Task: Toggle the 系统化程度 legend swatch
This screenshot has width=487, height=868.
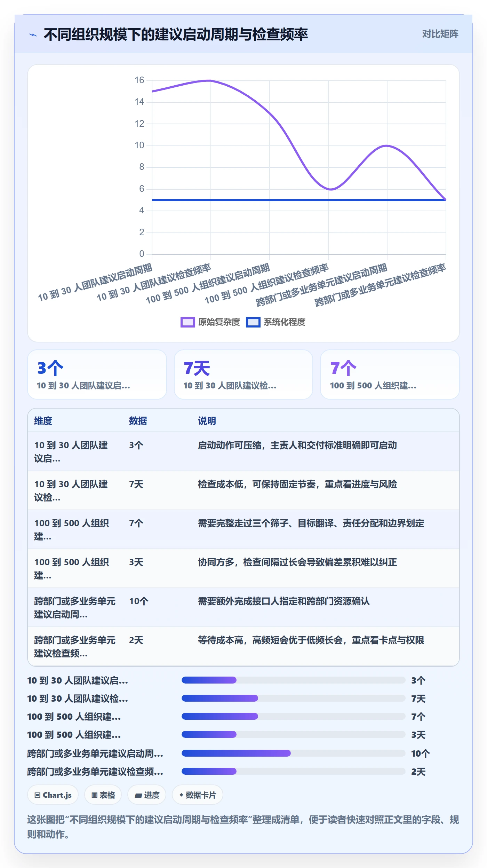Action: [253, 322]
